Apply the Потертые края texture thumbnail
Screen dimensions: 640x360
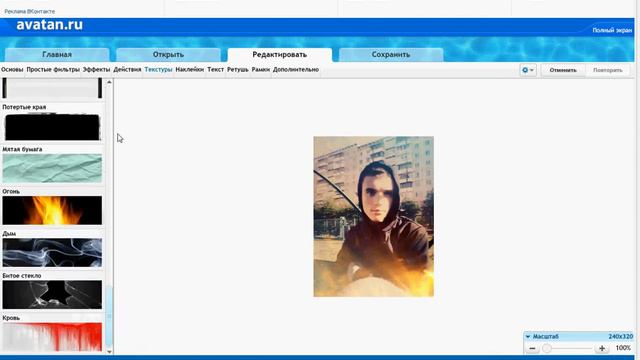pyautogui.click(x=52, y=127)
